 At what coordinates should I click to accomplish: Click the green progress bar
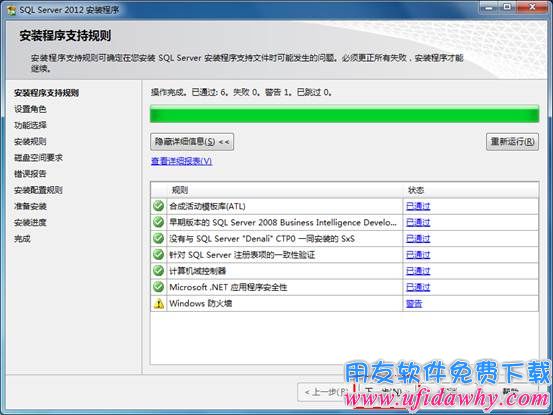click(345, 114)
